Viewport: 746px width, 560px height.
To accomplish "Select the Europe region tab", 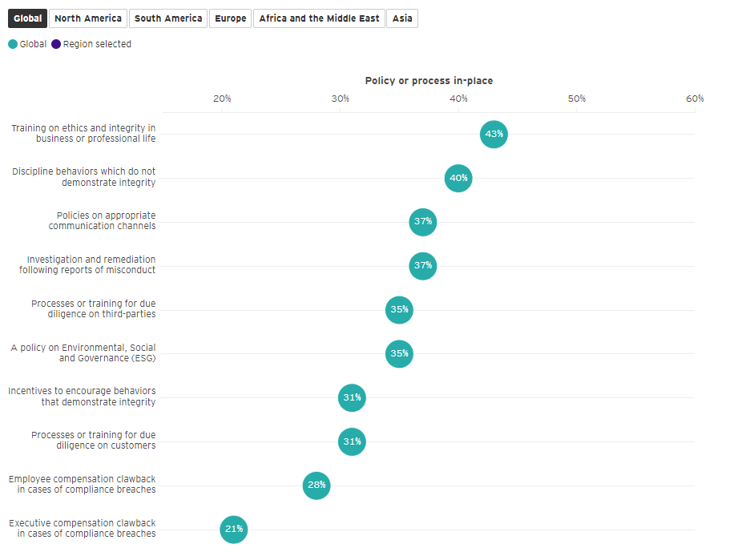I will click(231, 18).
